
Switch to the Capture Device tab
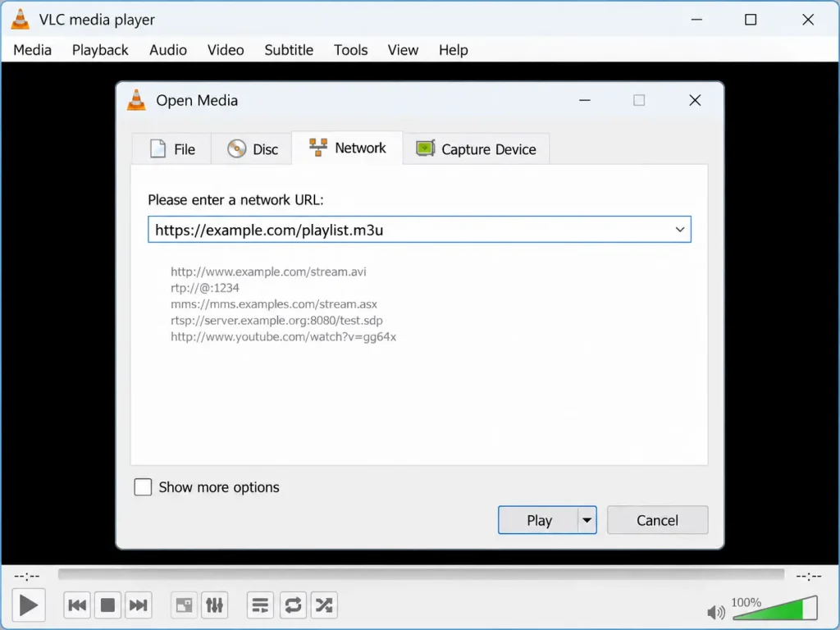pyautogui.click(x=476, y=149)
